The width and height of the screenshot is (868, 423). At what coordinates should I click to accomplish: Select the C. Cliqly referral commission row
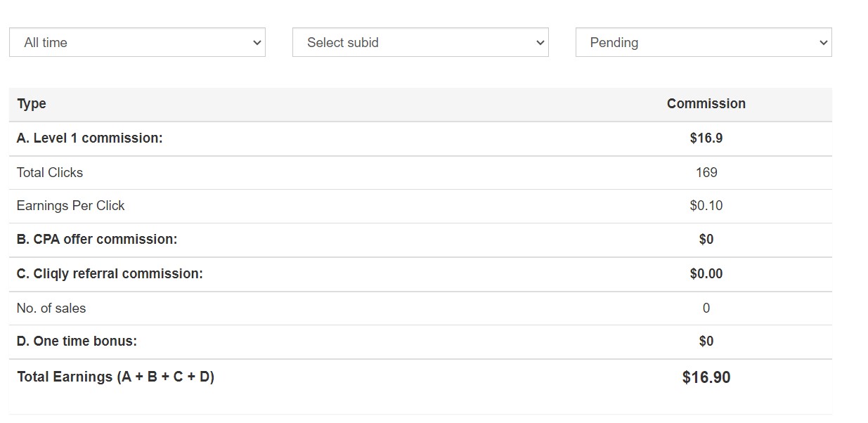click(420, 274)
